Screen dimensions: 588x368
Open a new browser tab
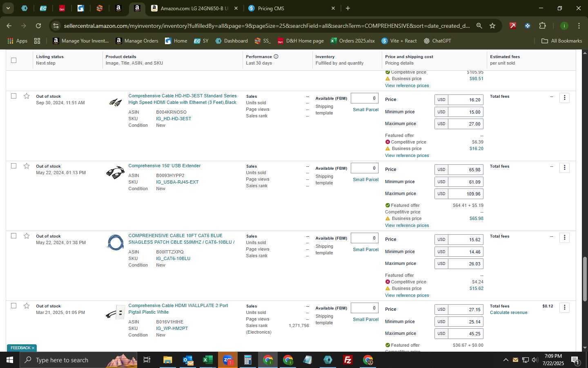348,8
